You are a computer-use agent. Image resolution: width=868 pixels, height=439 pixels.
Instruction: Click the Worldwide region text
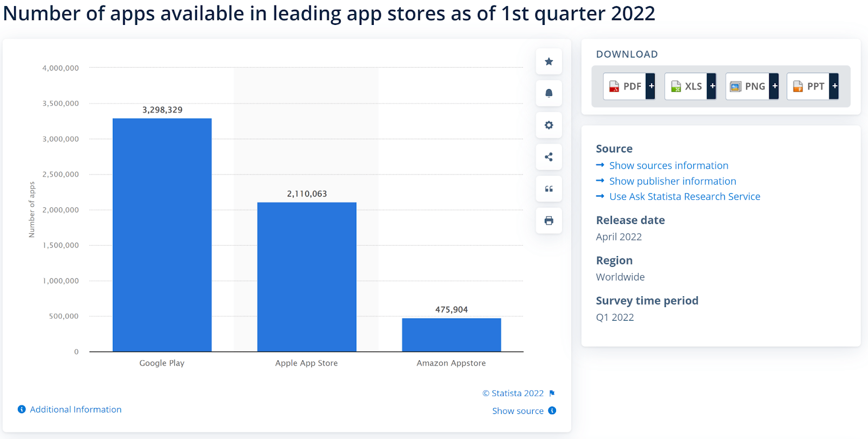[620, 277]
